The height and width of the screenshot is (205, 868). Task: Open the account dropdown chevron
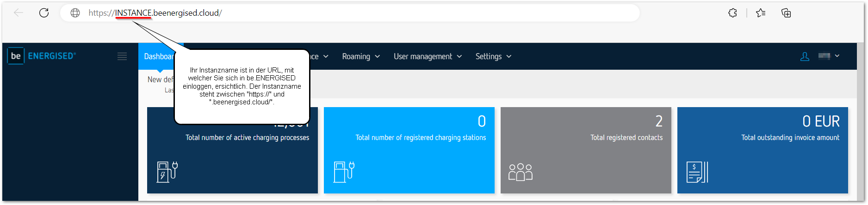(x=837, y=56)
